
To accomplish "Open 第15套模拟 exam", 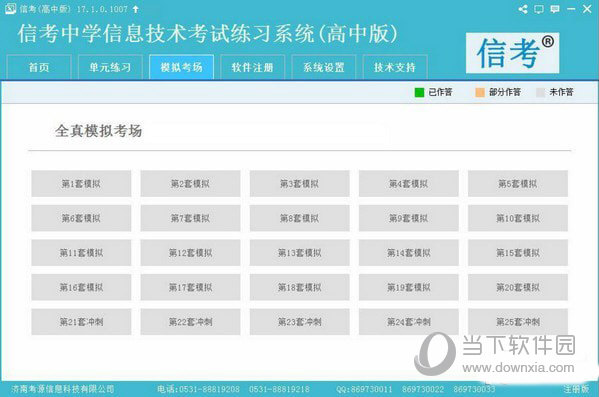I will (518, 253).
